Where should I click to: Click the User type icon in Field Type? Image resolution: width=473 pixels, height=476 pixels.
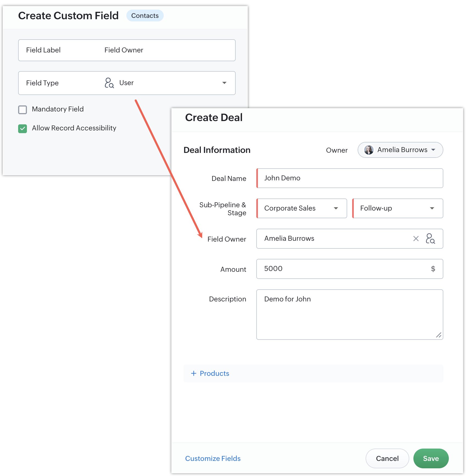click(109, 83)
